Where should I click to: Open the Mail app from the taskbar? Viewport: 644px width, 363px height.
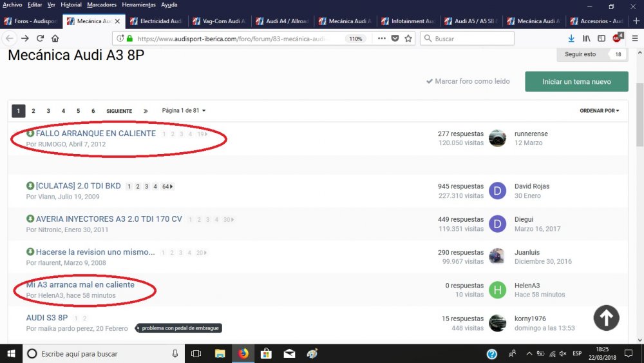coord(289,353)
